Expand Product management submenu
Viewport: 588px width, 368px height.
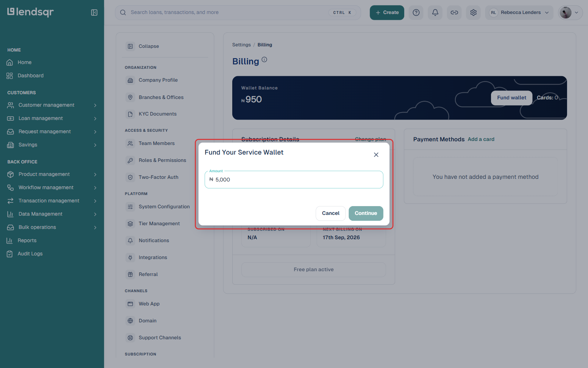pyautogui.click(x=95, y=174)
